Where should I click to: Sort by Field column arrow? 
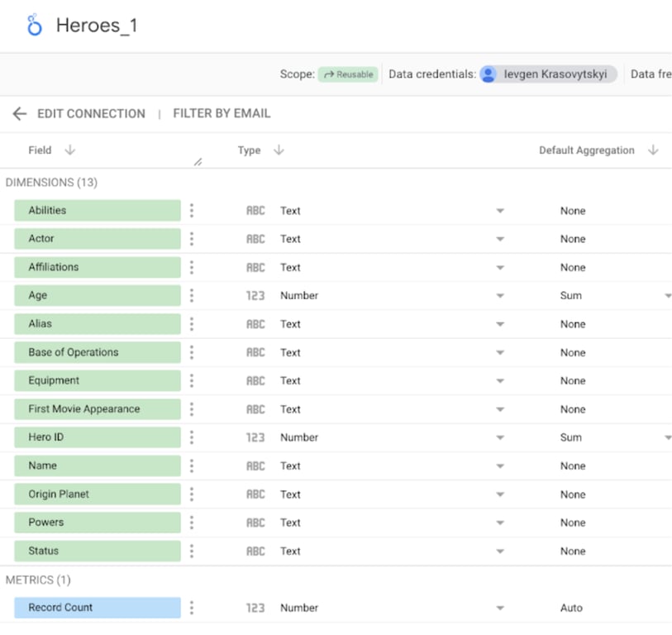[x=70, y=150]
